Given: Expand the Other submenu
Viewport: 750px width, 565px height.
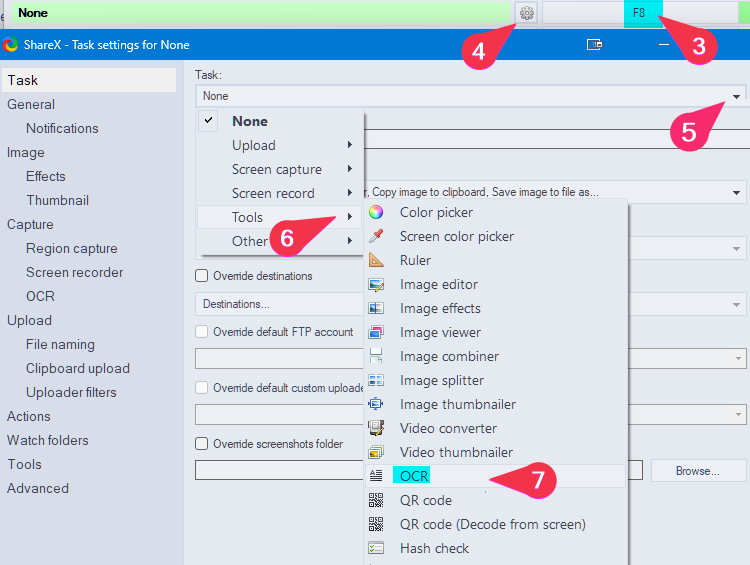Looking at the screenshot, I should click(x=280, y=241).
